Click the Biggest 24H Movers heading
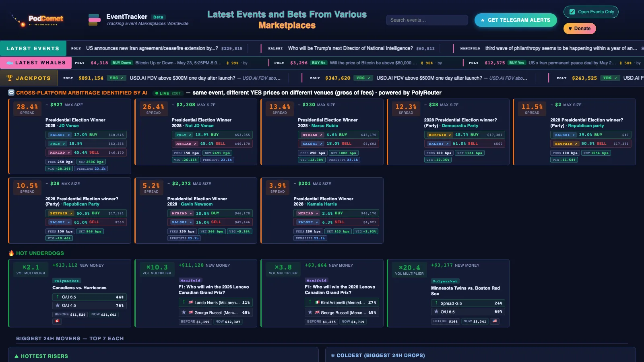This screenshot has width=644, height=362. click(x=70, y=338)
